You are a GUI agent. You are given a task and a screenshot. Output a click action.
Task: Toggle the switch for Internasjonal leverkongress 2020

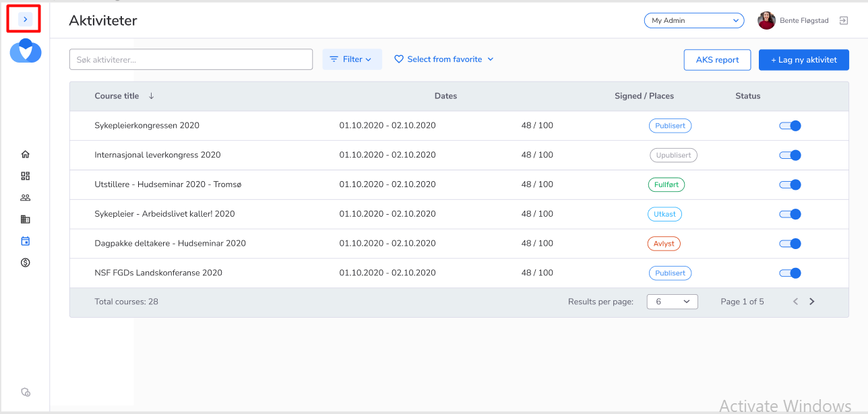pos(790,156)
